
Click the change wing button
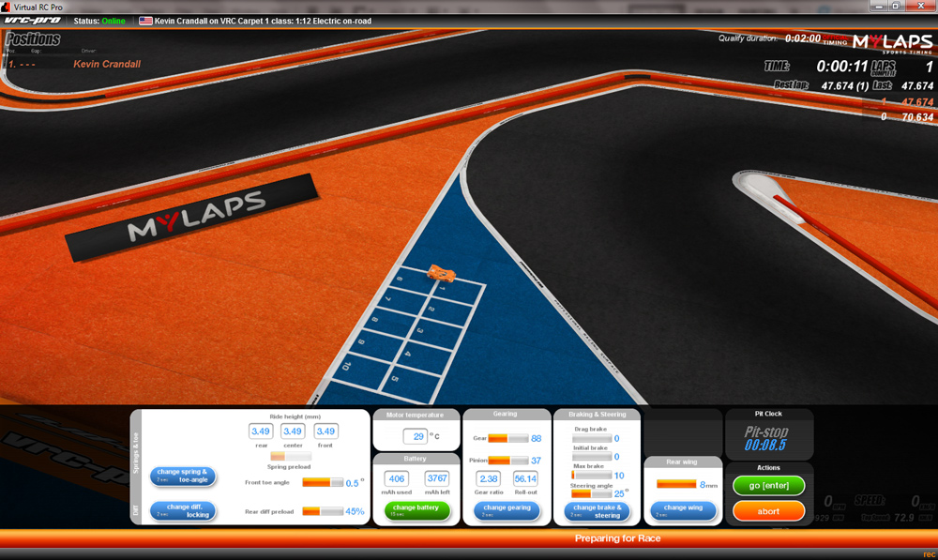[683, 510]
